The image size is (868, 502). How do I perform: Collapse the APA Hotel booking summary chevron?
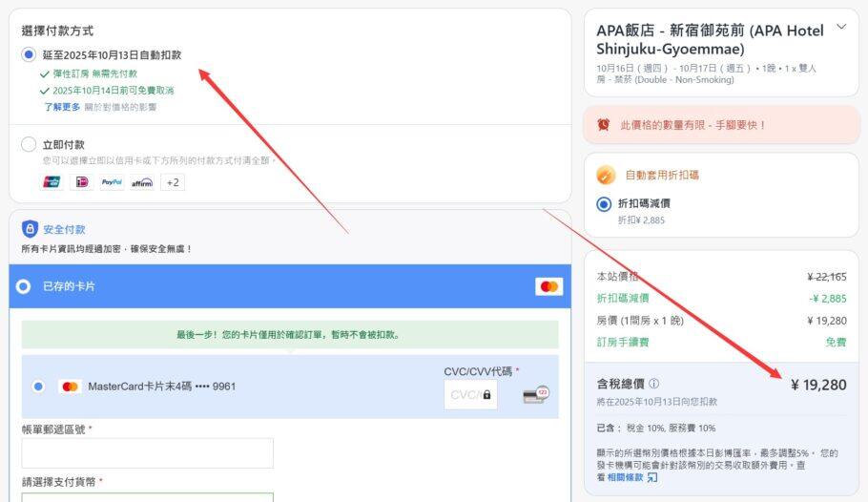tap(841, 27)
